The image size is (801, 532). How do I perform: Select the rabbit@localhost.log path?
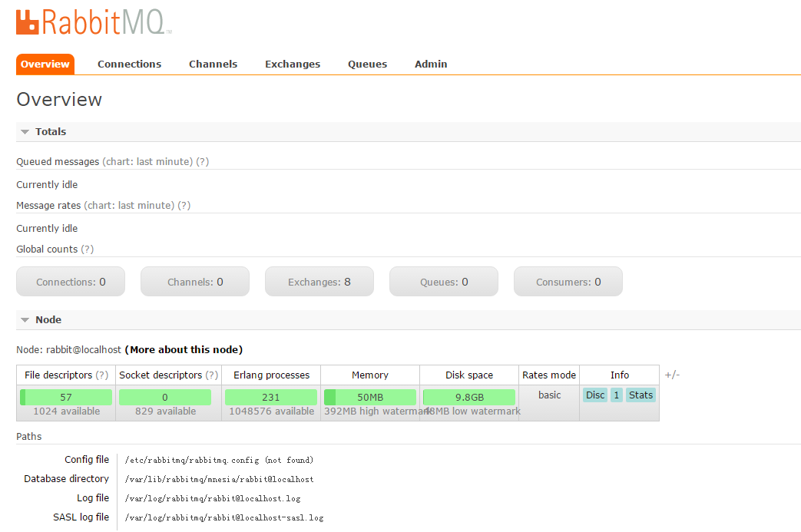pos(213,499)
